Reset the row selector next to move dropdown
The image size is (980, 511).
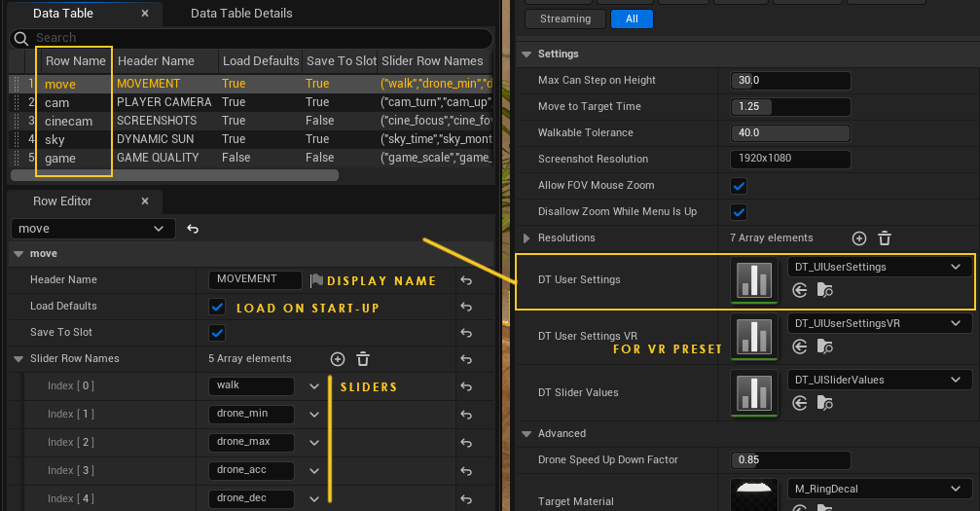[x=193, y=229]
